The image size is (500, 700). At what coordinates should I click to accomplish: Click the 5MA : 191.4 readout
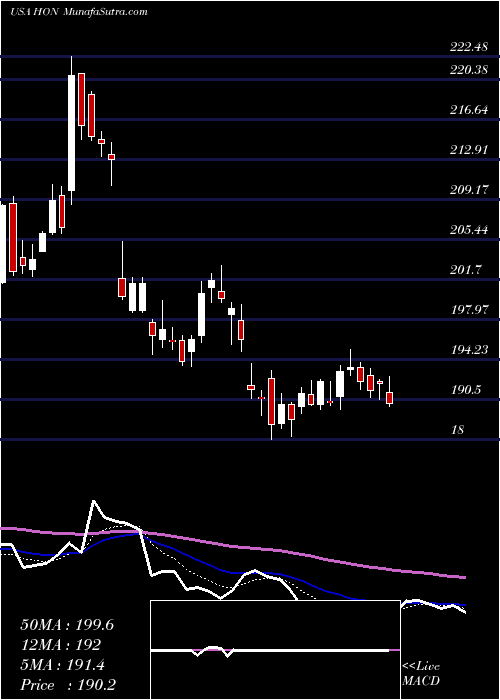(x=62, y=665)
